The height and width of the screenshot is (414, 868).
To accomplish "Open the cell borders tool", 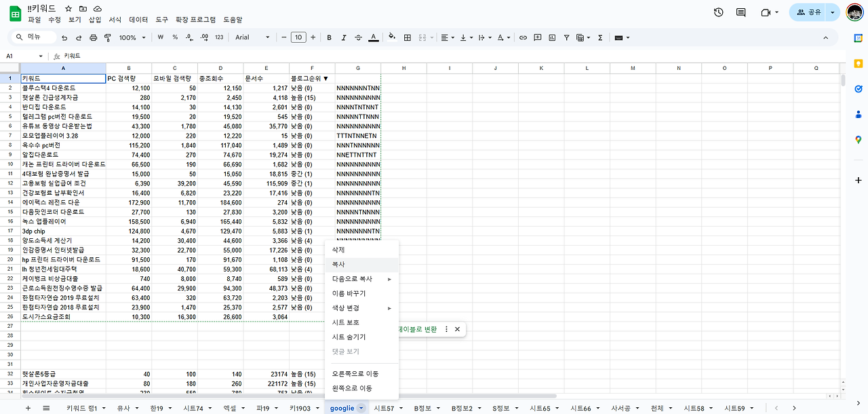I will [407, 37].
